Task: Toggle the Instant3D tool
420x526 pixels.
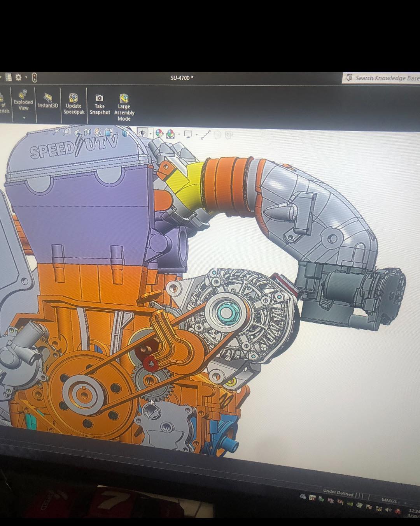Action: point(48,101)
